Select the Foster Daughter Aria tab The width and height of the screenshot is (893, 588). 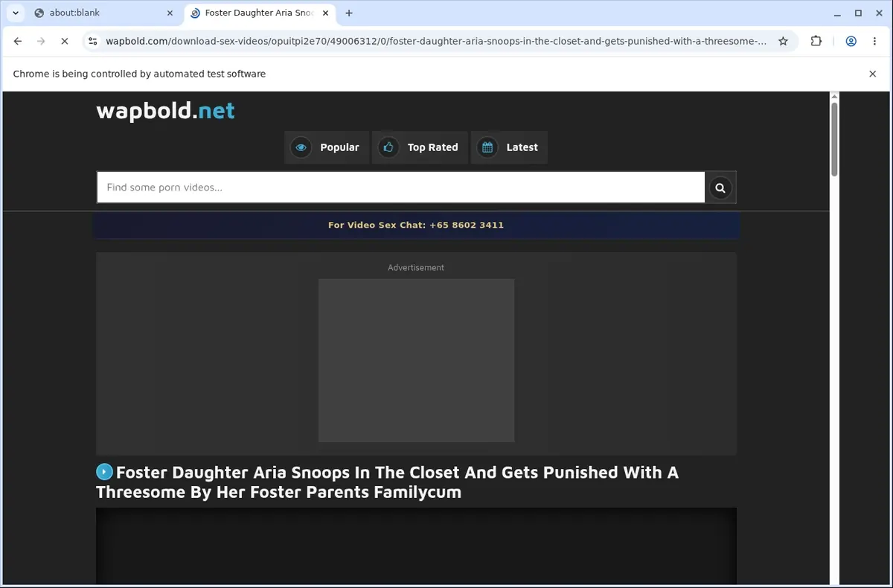(259, 13)
